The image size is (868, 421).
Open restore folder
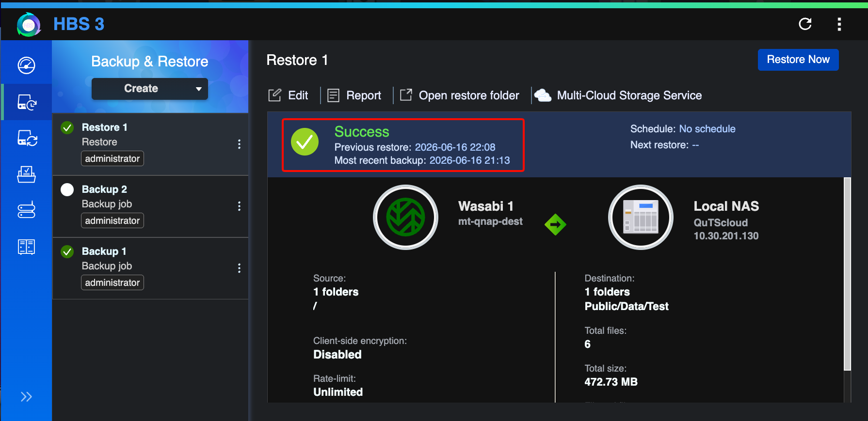click(x=459, y=95)
